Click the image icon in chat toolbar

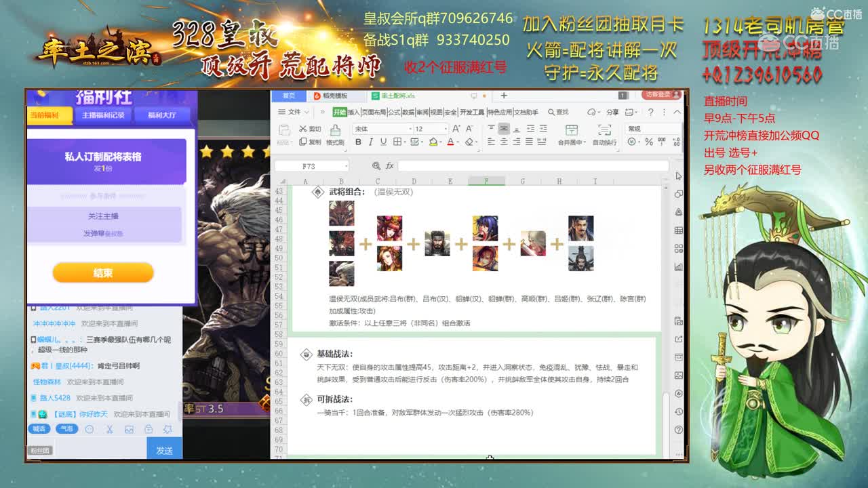tap(129, 429)
